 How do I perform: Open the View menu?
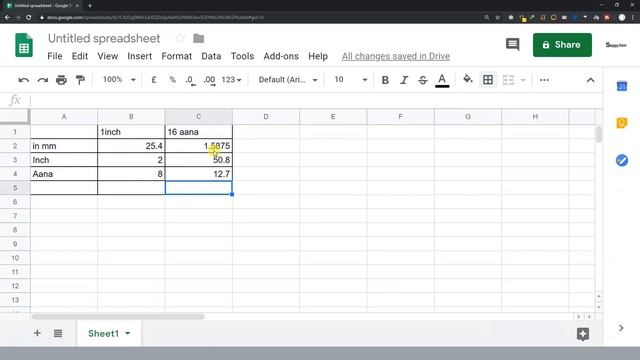pos(107,56)
